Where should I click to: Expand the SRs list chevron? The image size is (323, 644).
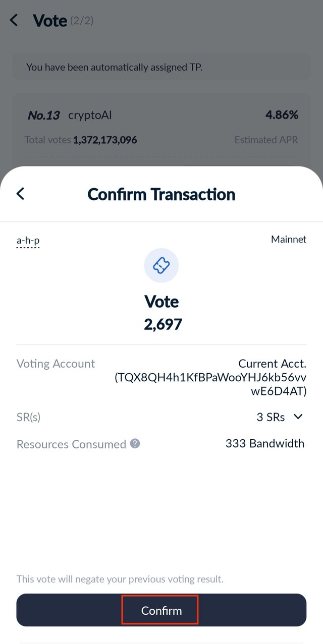pos(298,417)
